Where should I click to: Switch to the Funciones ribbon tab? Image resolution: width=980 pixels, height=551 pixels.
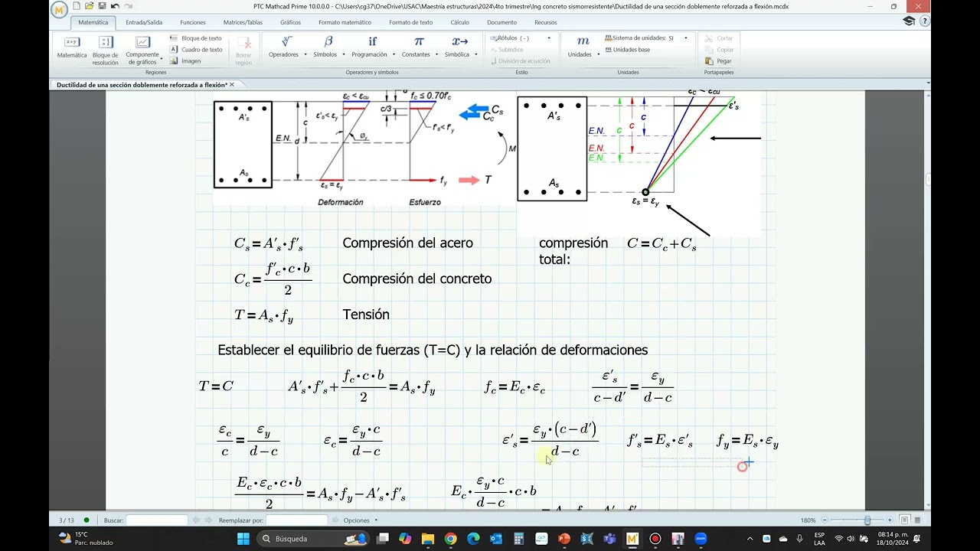(193, 22)
